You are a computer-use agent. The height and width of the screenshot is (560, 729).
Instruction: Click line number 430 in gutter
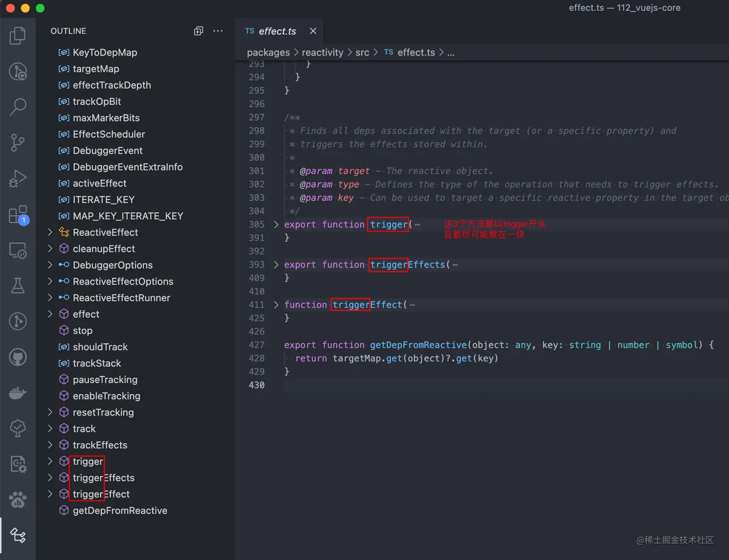coord(256,385)
